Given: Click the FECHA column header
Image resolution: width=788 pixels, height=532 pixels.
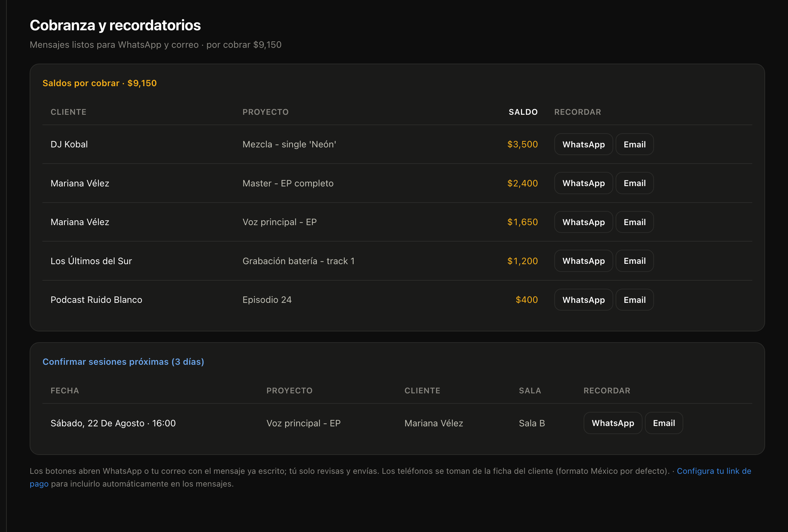Looking at the screenshot, I should 65,391.
